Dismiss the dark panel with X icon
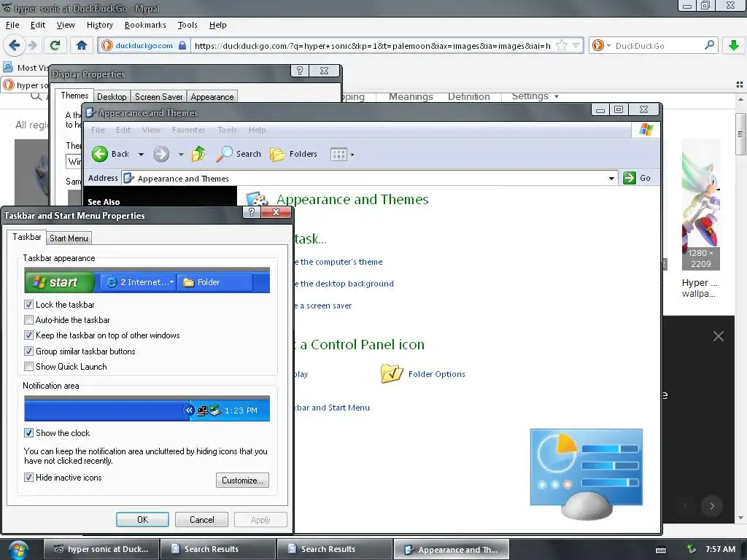747x560 pixels. (719, 336)
